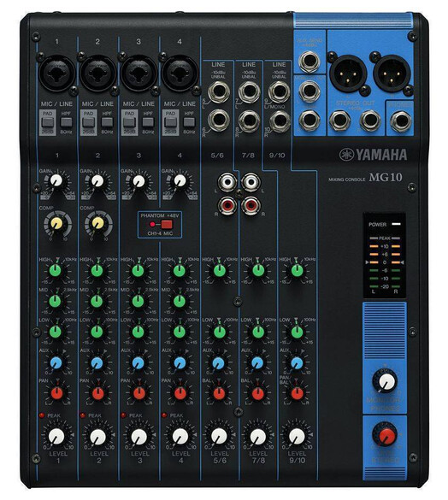Viewport: 448px width, 500px height.
Task: Click the channel 5/6 white RCA jack
Action: [227, 182]
